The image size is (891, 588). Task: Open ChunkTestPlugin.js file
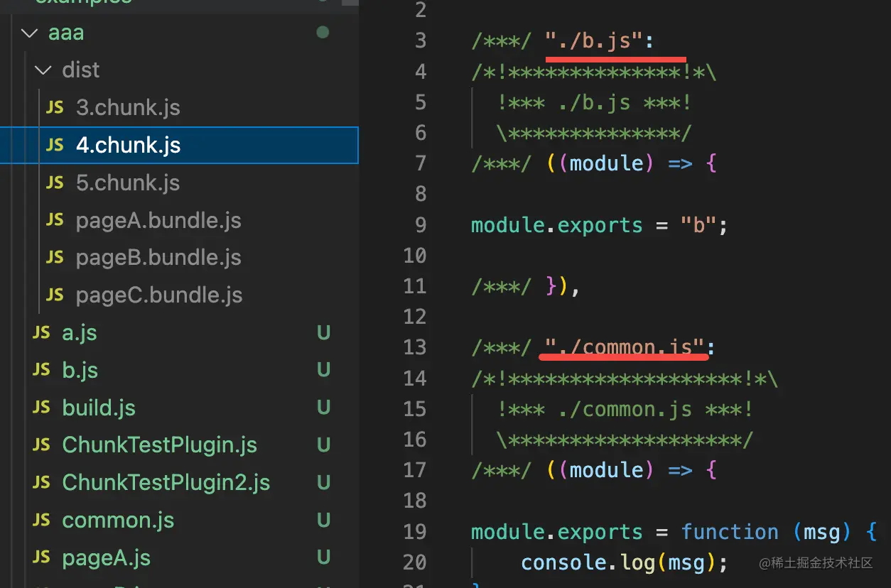click(x=160, y=445)
